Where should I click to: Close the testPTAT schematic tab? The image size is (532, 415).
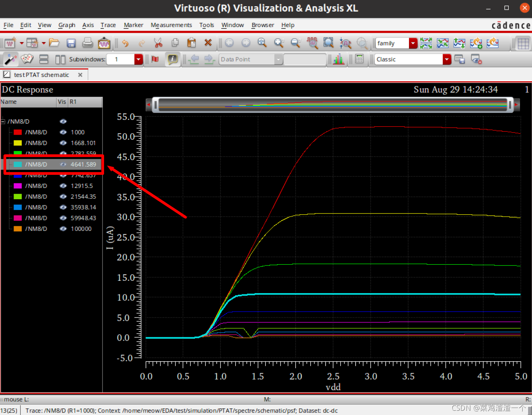80,75
